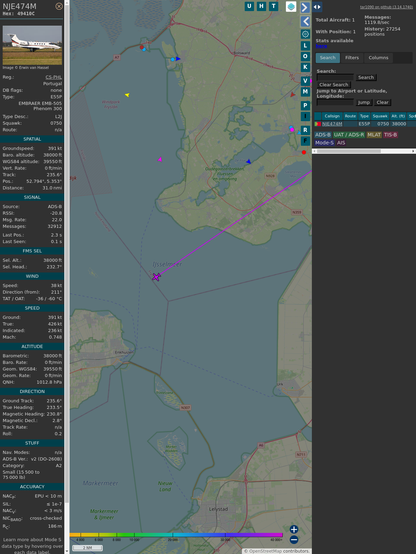The height and width of the screenshot is (554, 416).
Task: Toggle the I isolate button
Action: [305, 116]
